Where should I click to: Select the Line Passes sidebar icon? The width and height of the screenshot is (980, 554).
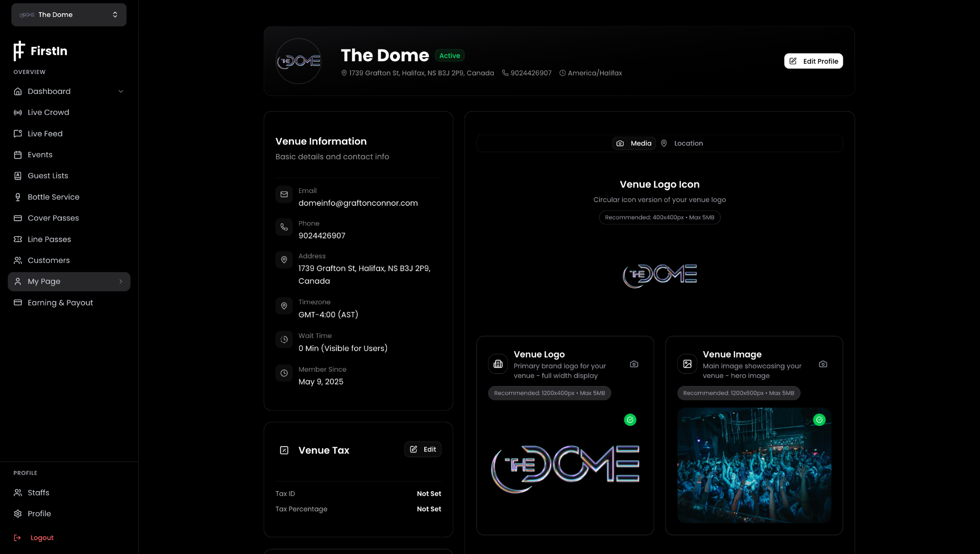pos(17,239)
